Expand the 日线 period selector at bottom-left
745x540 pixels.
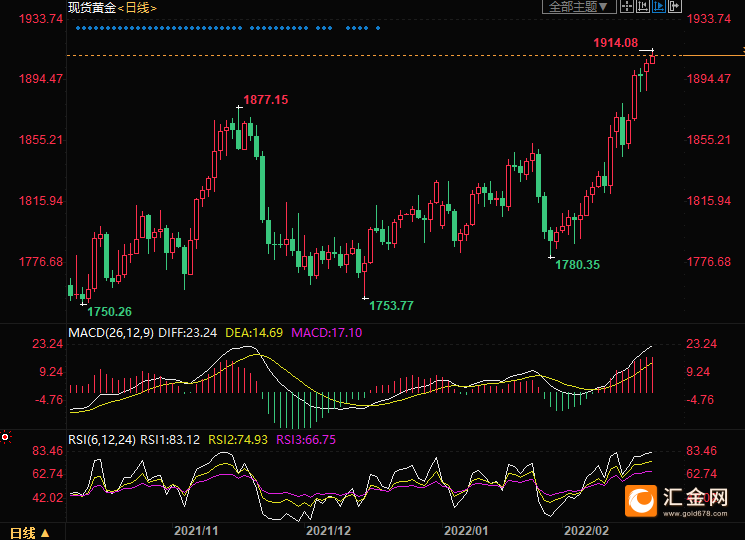coord(26,531)
